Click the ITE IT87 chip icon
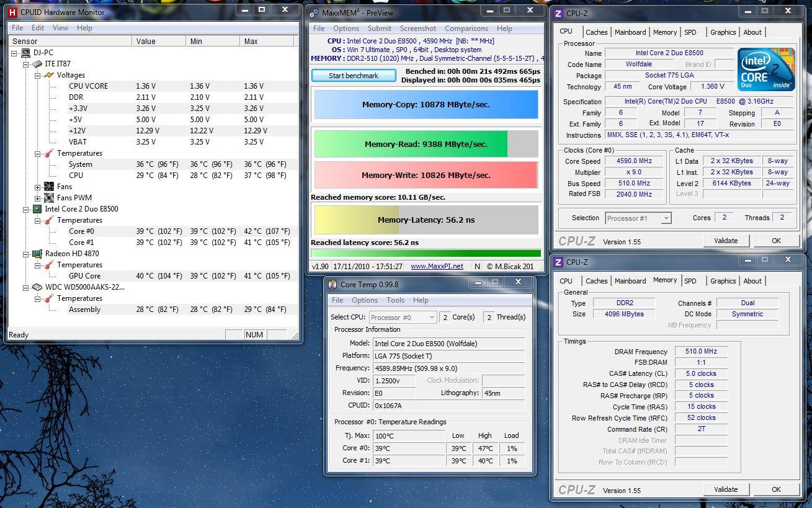 (37, 64)
